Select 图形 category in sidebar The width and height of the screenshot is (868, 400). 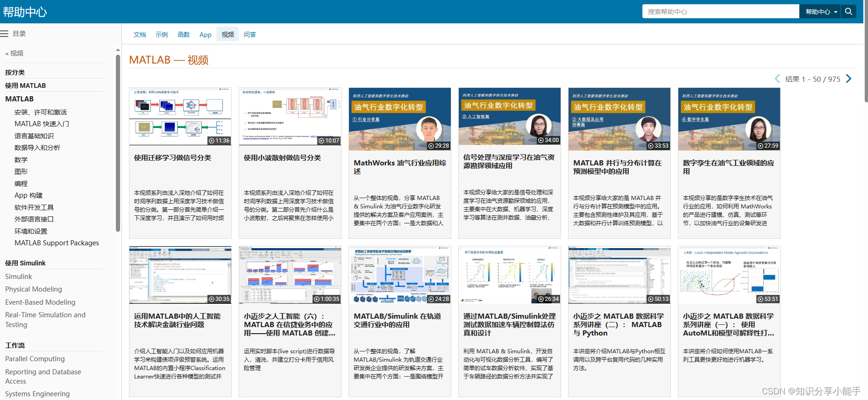click(x=21, y=171)
